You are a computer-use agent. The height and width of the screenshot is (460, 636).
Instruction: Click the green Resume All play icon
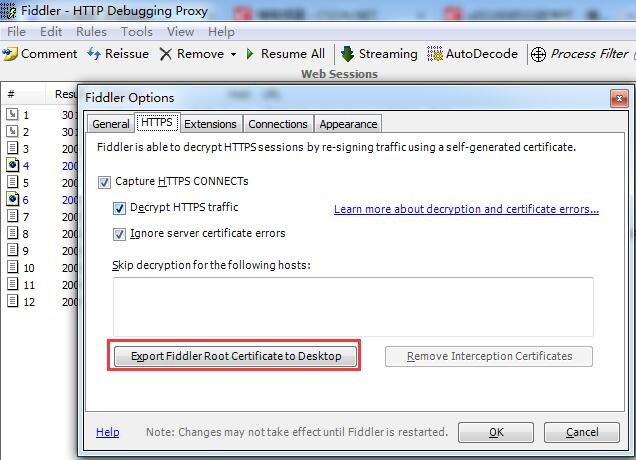250,54
